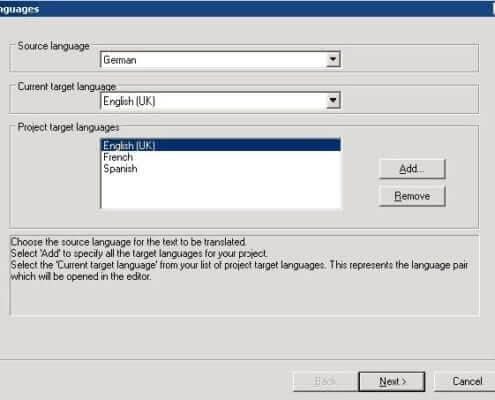Click the blue Languages title bar

click(x=247, y=9)
